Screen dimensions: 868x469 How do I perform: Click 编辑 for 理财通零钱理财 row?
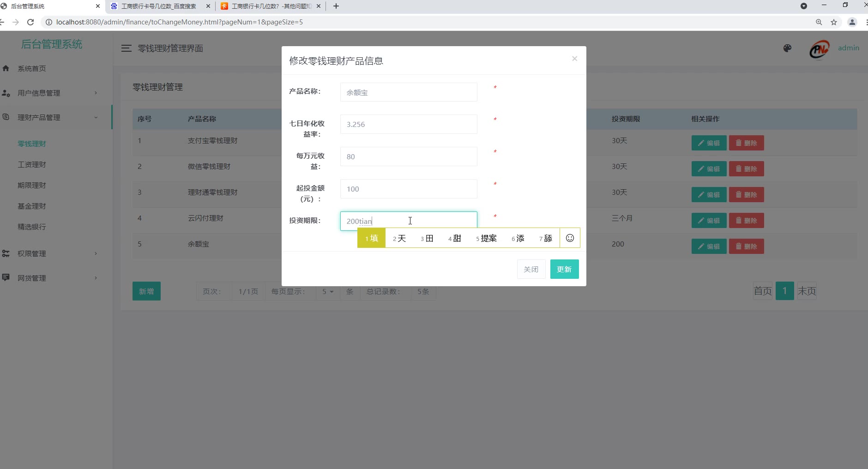point(709,195)
